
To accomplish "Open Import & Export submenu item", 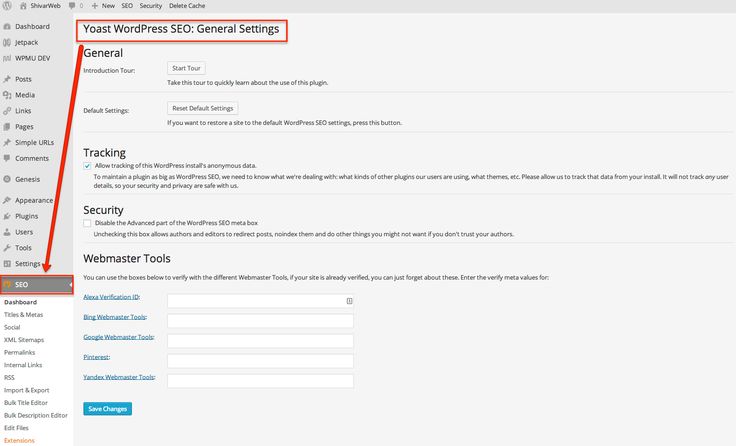I will [x=27, y=390].
